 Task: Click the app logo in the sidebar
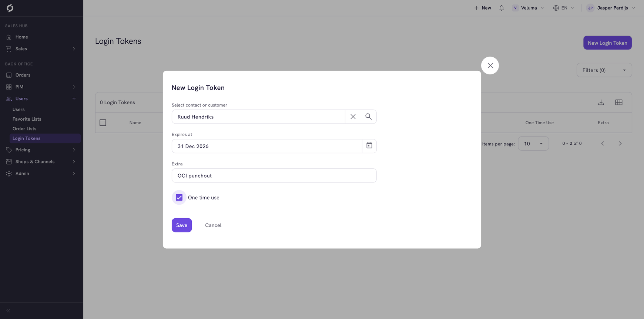coord(10,8)
